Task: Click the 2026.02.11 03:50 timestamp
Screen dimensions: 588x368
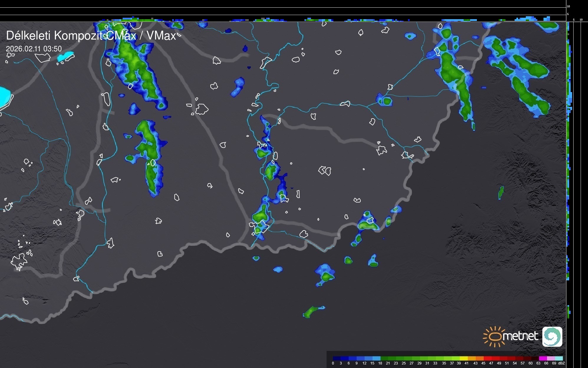Action: click(34, 49)
